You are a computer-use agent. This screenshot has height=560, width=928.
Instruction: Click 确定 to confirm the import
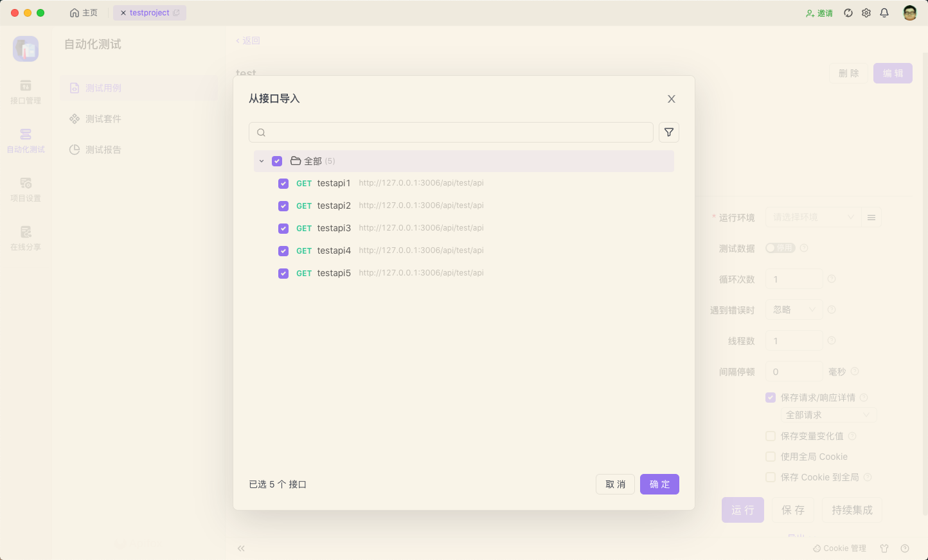pyautogui.click(x=659, y=484)
